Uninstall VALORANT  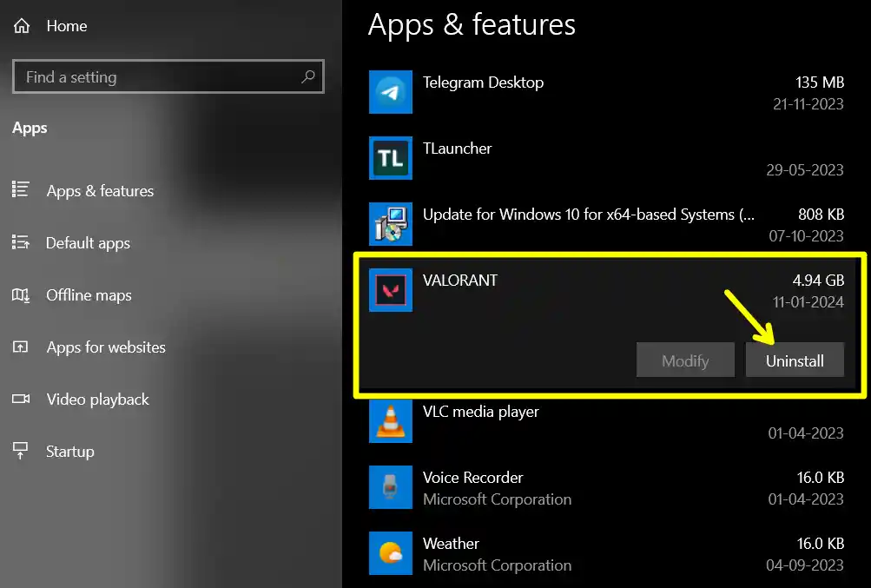794,360
